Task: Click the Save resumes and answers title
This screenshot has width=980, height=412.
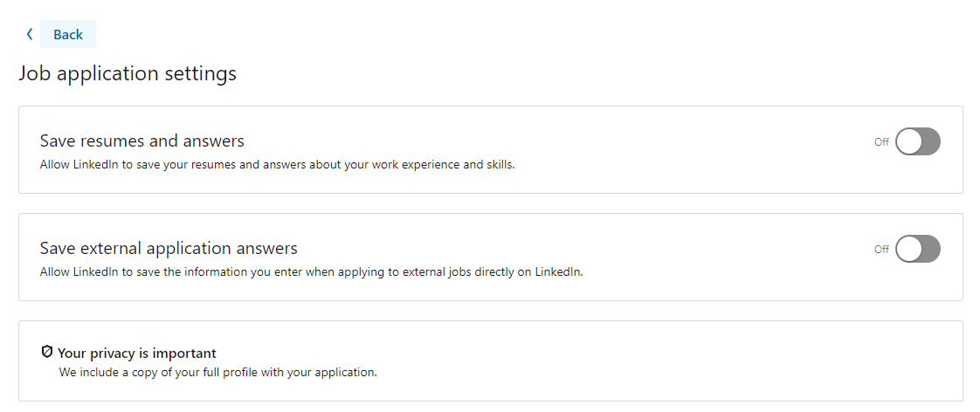Action: [x=141, y=141]
